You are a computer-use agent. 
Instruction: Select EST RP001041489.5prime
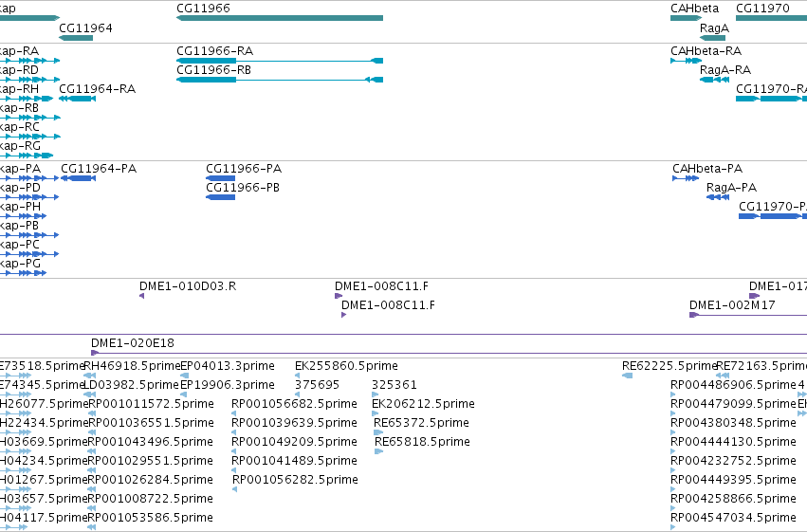pos(233,470)
